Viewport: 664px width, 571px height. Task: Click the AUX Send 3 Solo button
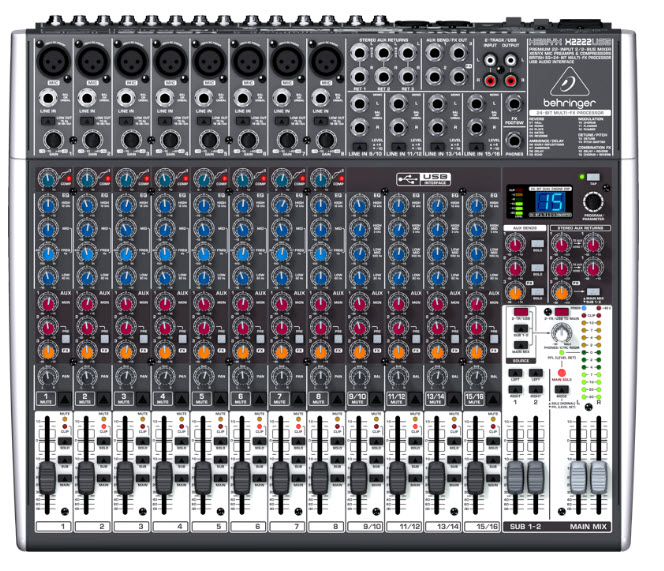pos(537,292)
